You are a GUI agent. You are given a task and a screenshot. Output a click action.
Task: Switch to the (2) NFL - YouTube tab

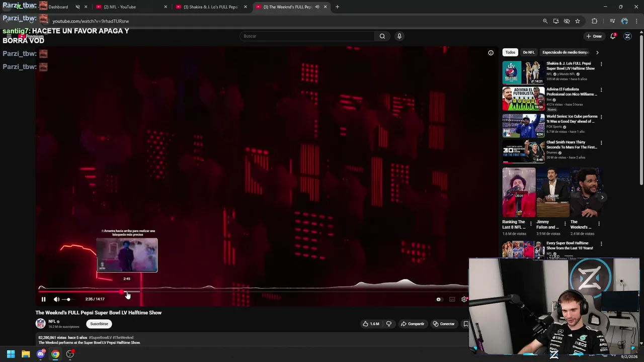(x=131, y=7)
